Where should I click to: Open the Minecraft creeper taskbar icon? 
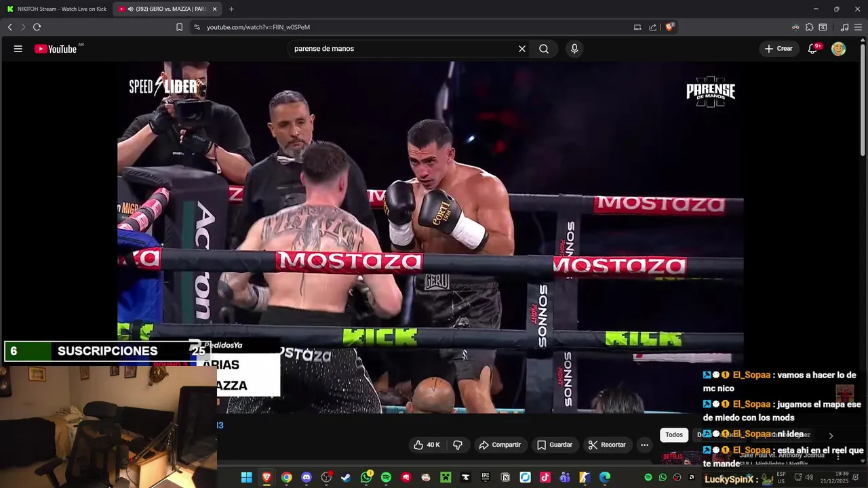point(446,477)
